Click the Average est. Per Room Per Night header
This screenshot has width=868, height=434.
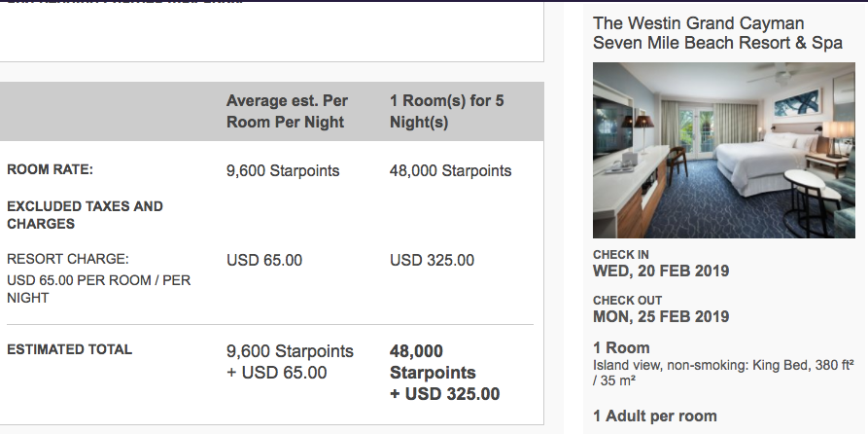coord(287,111)
